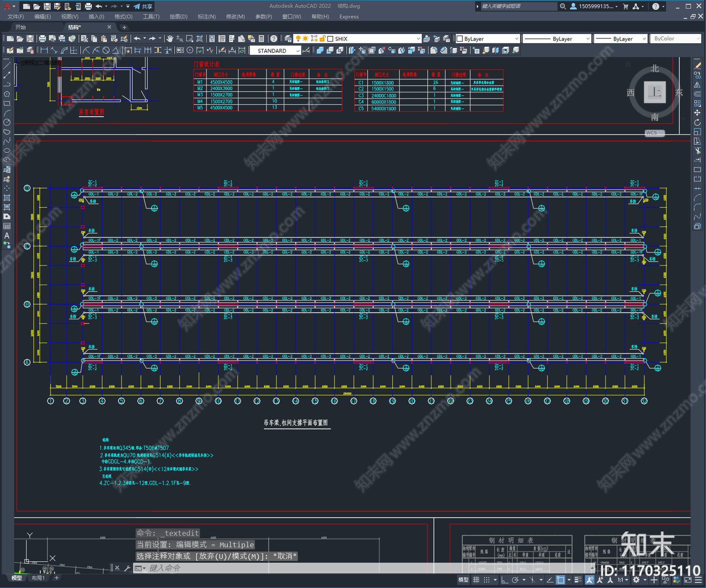This screenshot has width=706, height=588.
Task: Open the QuickCalc calculator
Action: click(261, 39)
